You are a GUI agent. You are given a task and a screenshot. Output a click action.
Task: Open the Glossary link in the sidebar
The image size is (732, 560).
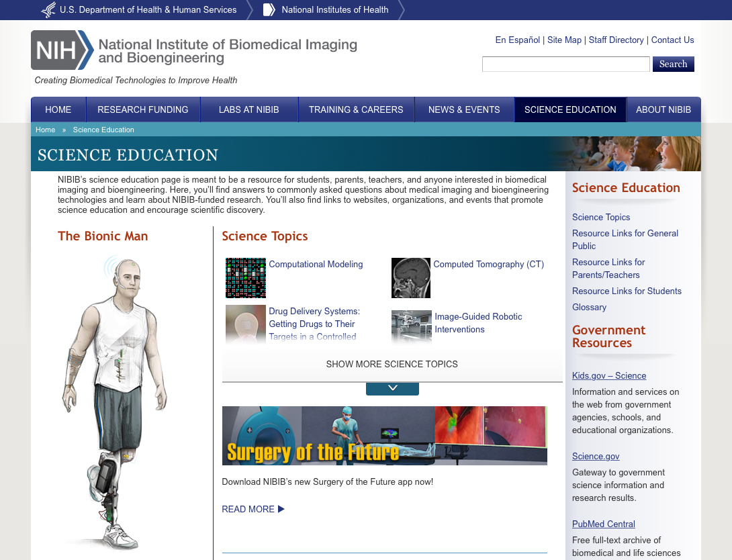click(x=589, y=307)
